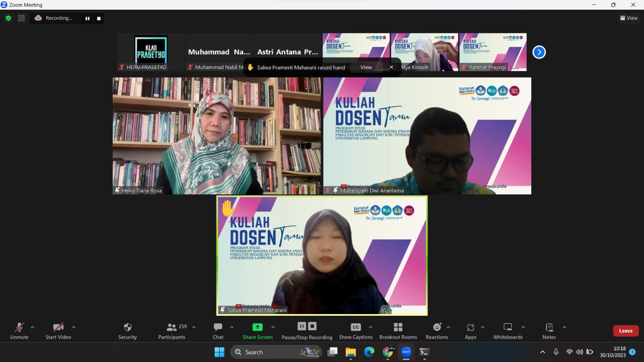Open the Security shield options

(128, 331)
